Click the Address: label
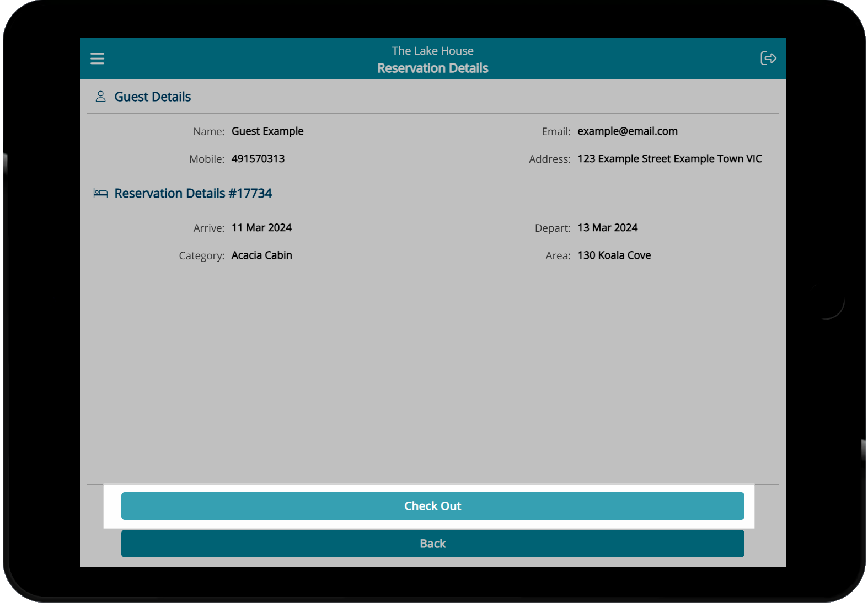The image size is (868, 607). [x=550, y=159]
